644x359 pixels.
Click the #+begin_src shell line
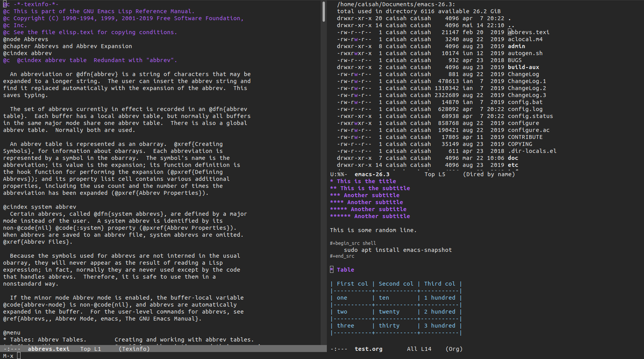point(353,243)
